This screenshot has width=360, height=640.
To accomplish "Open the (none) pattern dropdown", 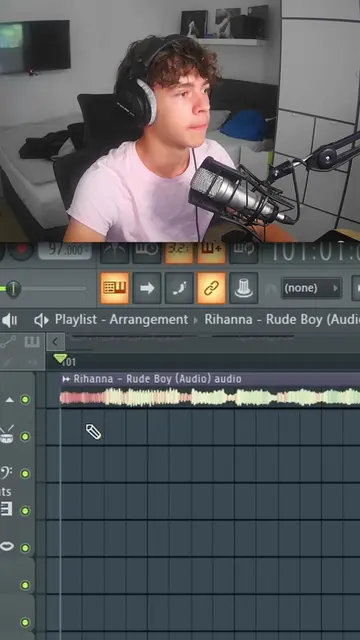I will pyautogui.click(x=311, y=288).
